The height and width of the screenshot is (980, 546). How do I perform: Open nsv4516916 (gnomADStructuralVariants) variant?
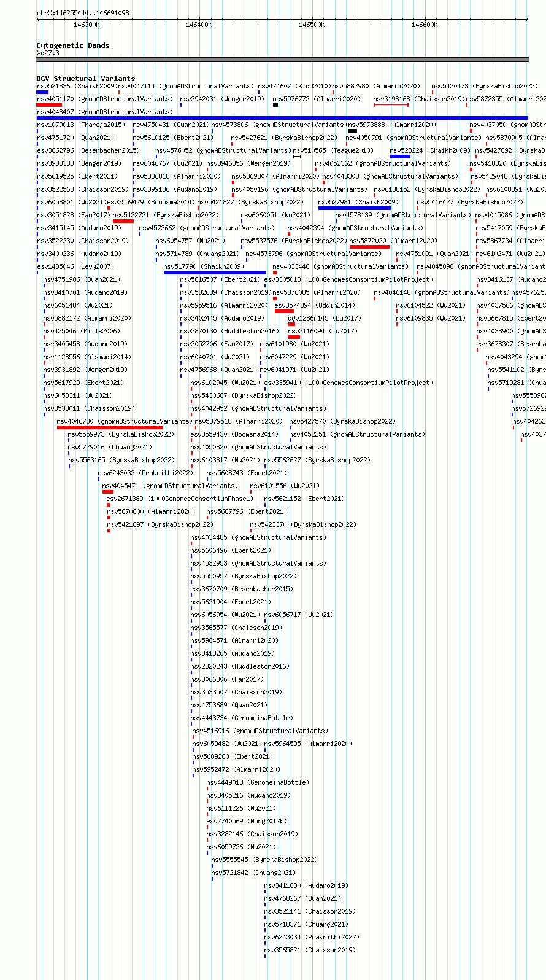(260, 731)
